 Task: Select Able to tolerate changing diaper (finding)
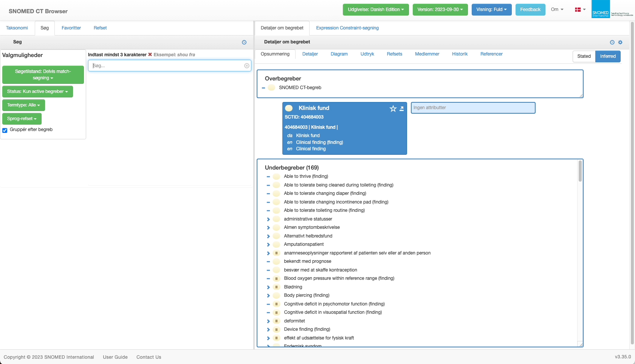(x=325, y=193)
